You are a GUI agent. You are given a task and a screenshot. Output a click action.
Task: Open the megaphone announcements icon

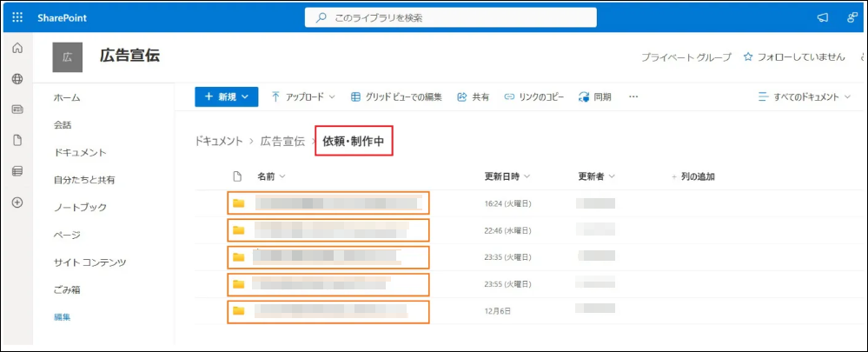[823, 17]
